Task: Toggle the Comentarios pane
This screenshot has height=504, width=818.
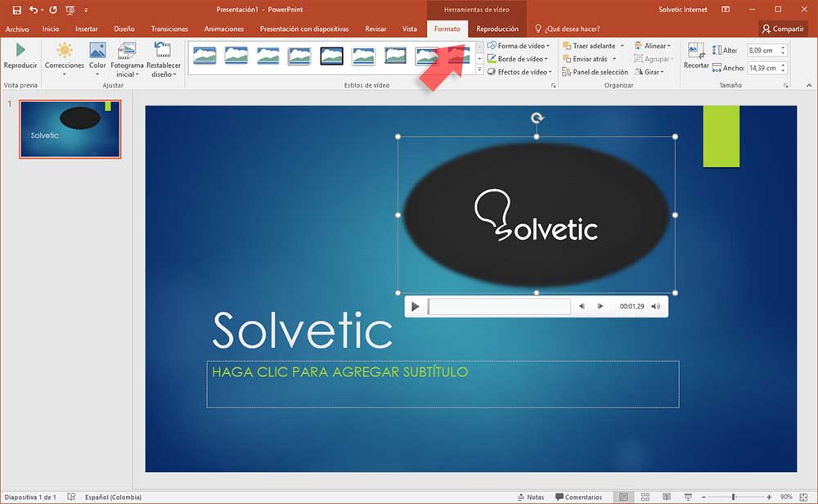Action: point(578,497)
